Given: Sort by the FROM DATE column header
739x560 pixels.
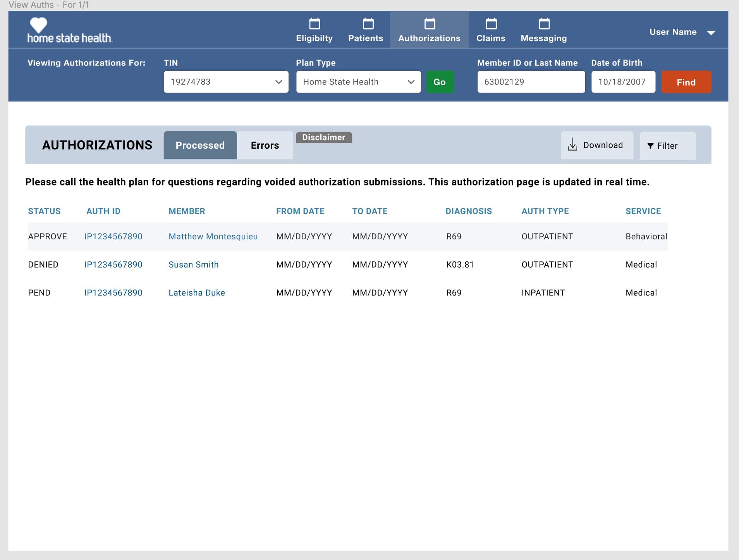Looking at the screenshot, I should [x=300, y=211].
